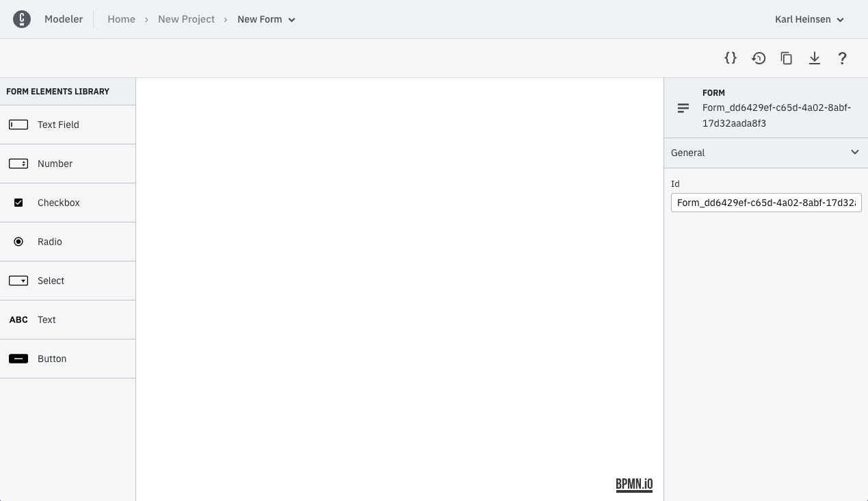Select the Radio element icon
Viewport: 868px width, 501px height.
click(x=18, y=242)
